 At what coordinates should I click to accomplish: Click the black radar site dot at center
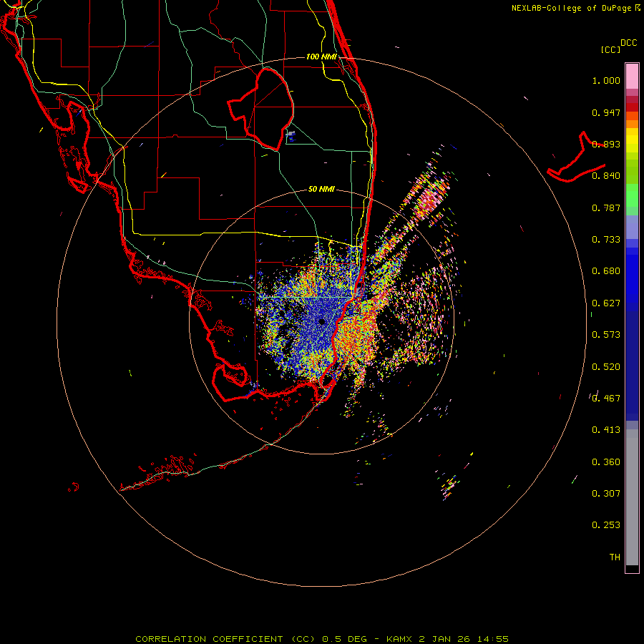pos(321,322)
